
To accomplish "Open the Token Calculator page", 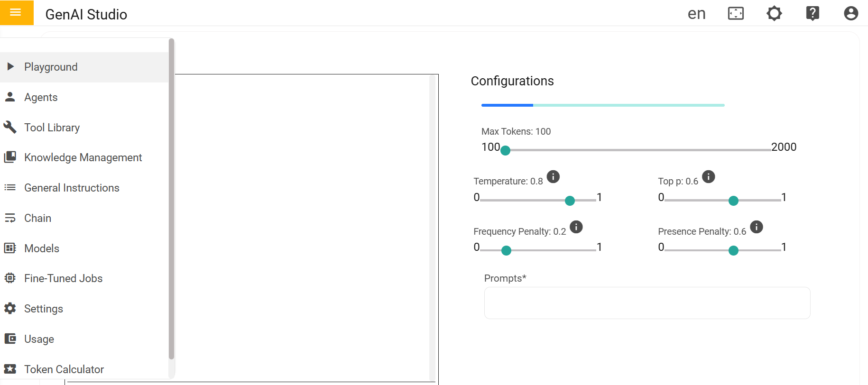I will (64, 369).
